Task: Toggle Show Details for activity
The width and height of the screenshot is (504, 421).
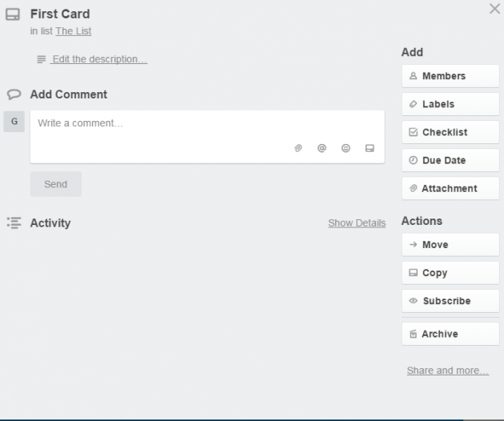Action: pyautogui.click(x=357, y=223)
